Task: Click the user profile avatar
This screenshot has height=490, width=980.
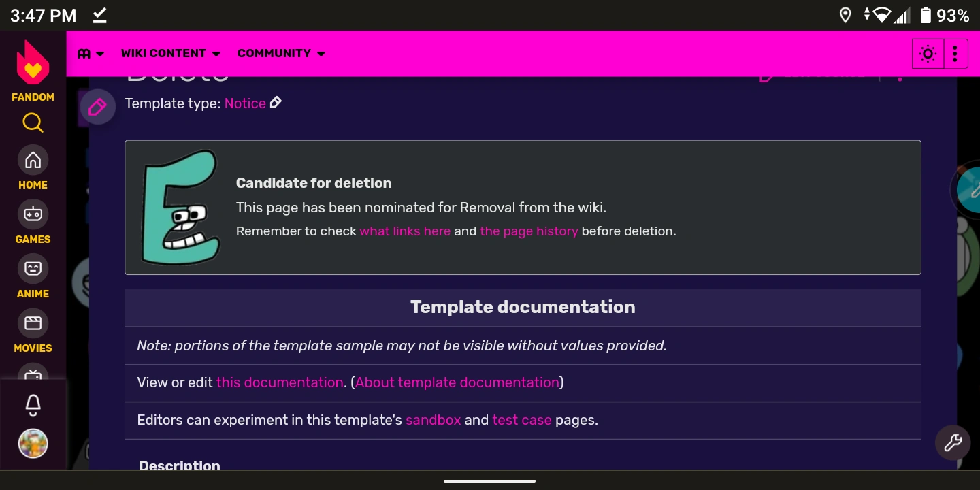Action: (33, 444)
